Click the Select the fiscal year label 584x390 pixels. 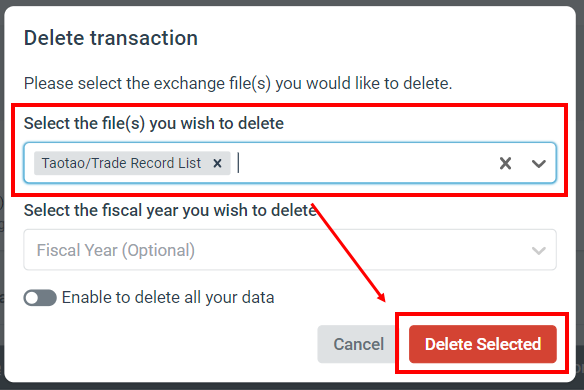(171, 210)
